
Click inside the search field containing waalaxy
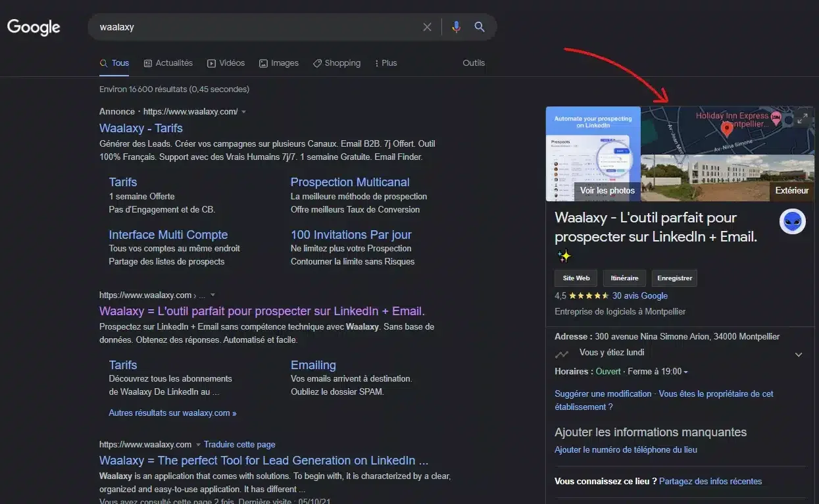click(257, 27)
